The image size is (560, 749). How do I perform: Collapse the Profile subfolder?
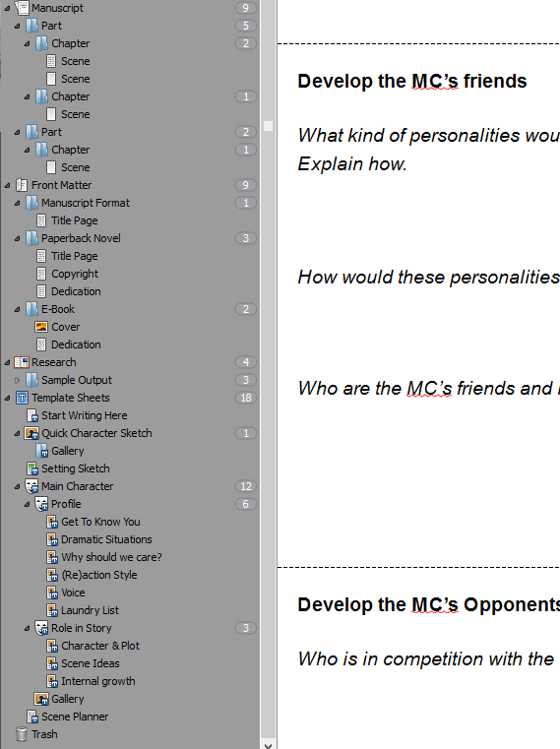point(27,504)
